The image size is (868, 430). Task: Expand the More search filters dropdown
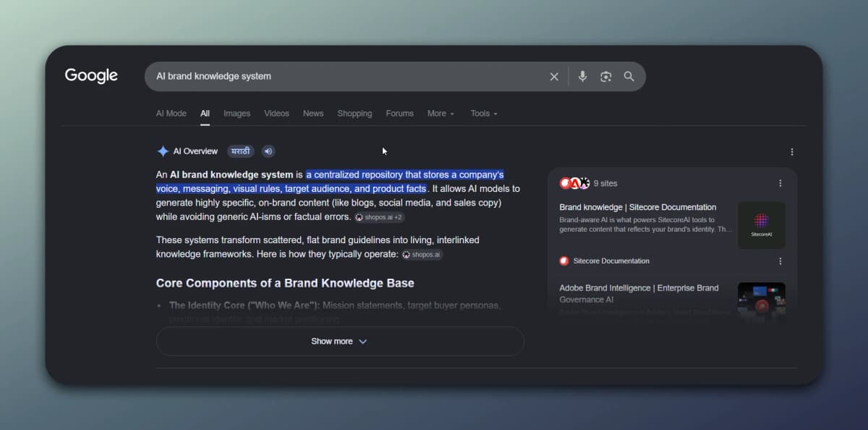(441, 114)
